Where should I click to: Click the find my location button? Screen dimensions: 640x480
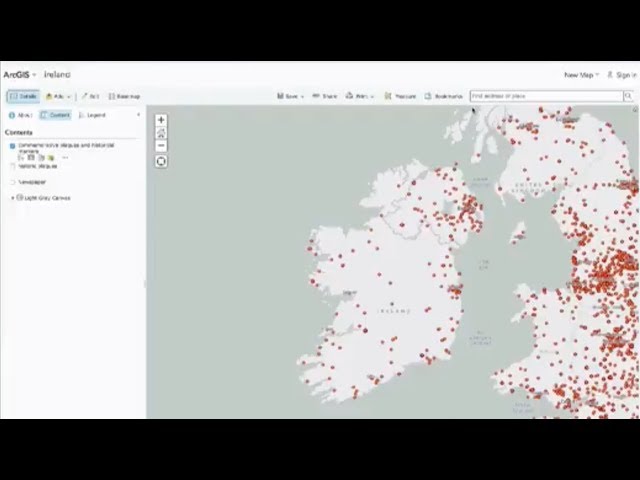pos(161,161)
